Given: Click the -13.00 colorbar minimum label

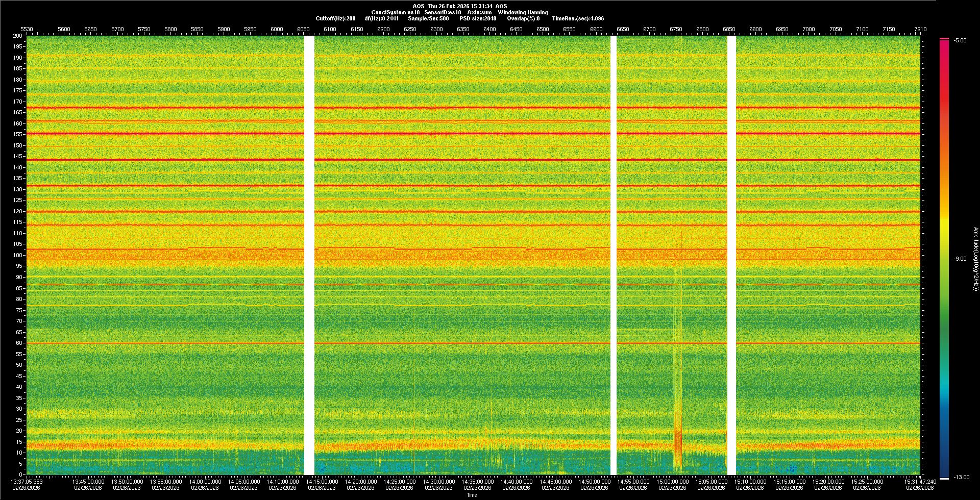Looking at the screenshot, I should (962, 477).
